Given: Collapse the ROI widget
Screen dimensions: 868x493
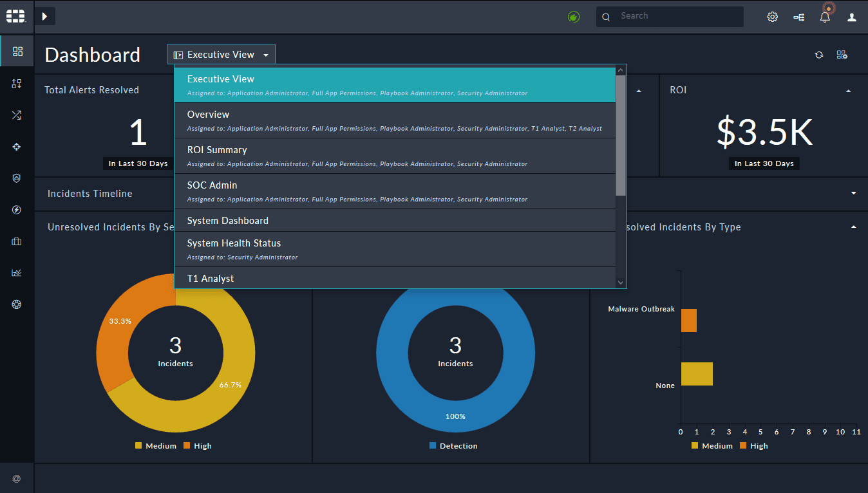Looking at the screenshot, I should 849,91.
